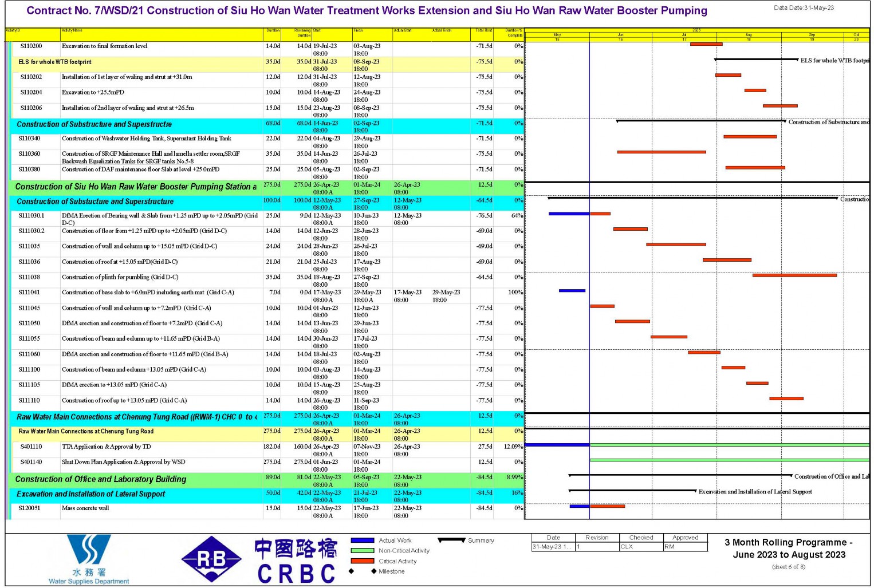Click activity ID S111055

click(29, 339)
